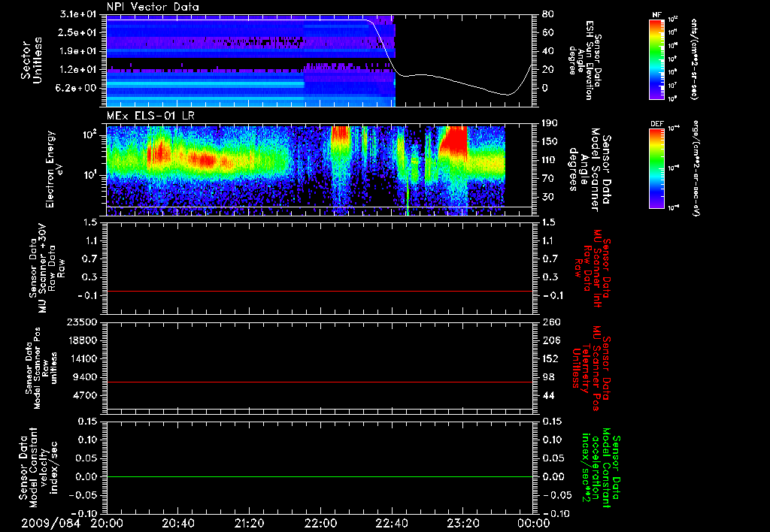
Task: Click the red line in the MU Scanner +30V plot
Action: point(320,292)
